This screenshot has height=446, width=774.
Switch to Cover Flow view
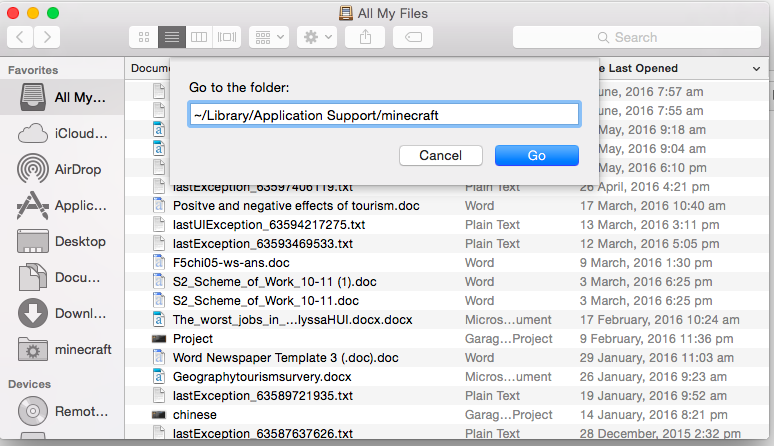click(x=227, y=37)
